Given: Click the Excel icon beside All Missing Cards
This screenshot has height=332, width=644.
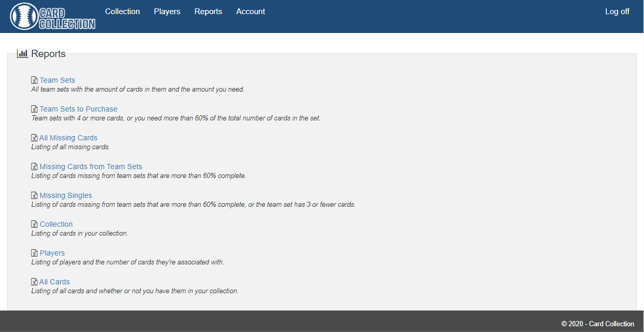Looking at the screenshot, I should click(x=35, y=138).
